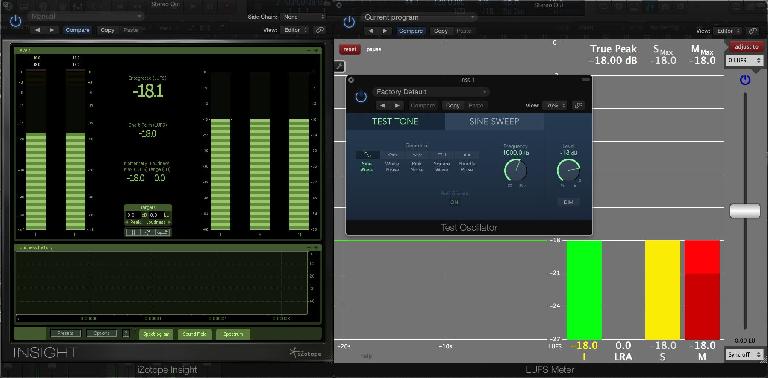The width and height of the screenshot is (768, 378).
Task: Click Paste in Insight window header
Action: [130, 30]
